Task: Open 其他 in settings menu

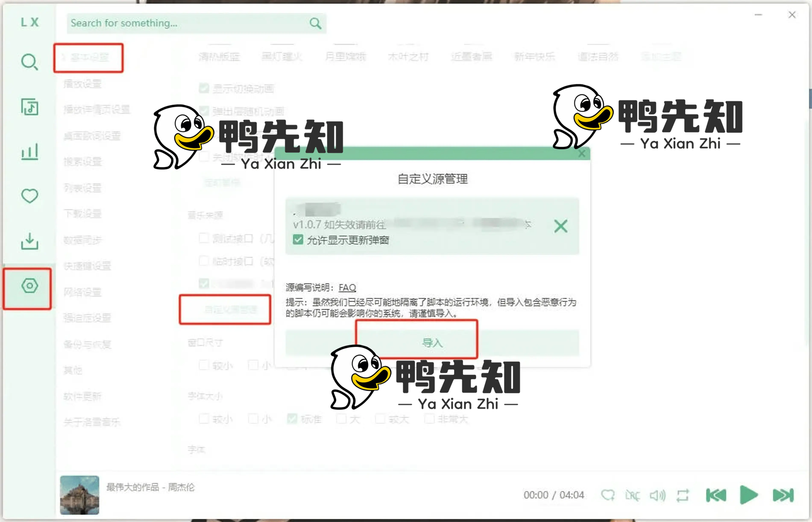Action: [73, 370]
